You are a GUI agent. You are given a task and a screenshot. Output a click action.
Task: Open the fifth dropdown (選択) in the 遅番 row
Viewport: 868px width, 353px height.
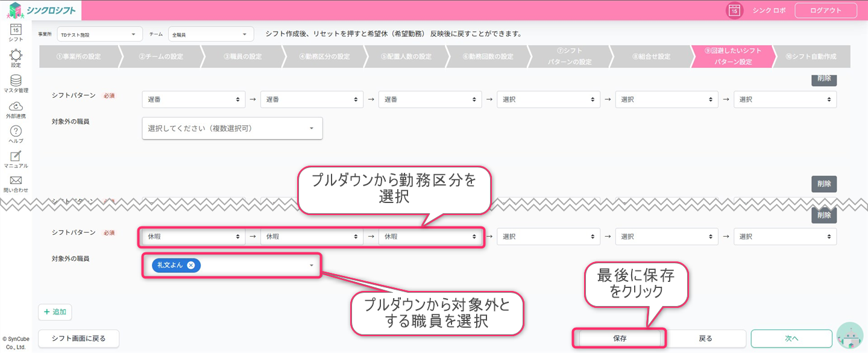[x=667, y=99]
